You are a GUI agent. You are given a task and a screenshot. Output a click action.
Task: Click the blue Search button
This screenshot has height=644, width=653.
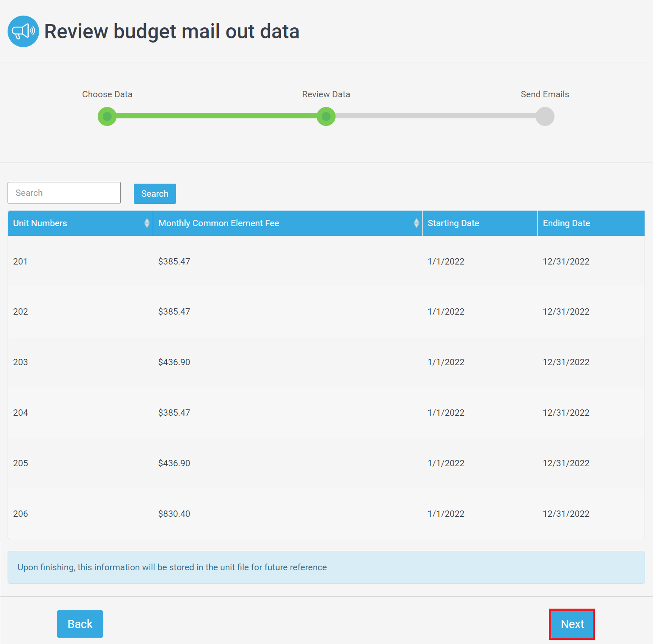click(155, 194)
